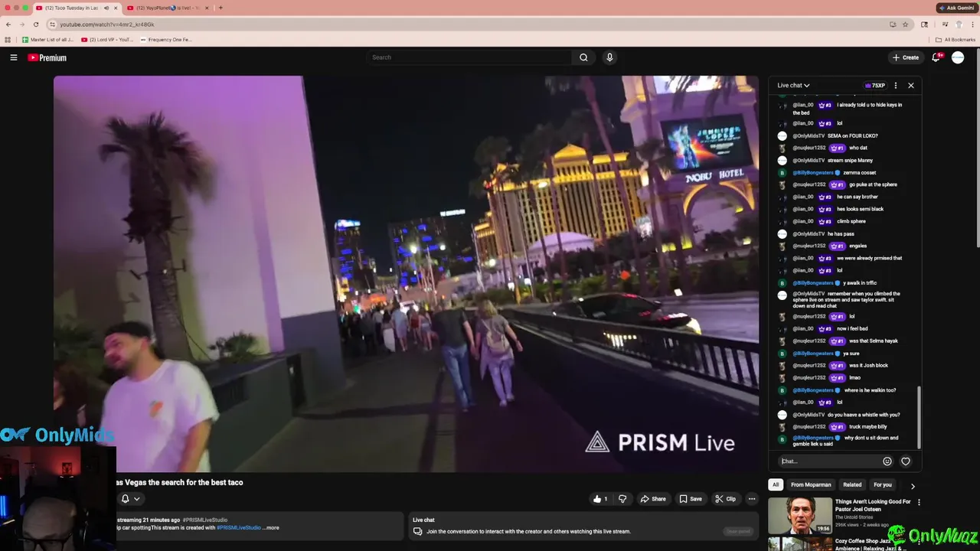Click the Create button

pyautogui.click(x=905, y=57)
